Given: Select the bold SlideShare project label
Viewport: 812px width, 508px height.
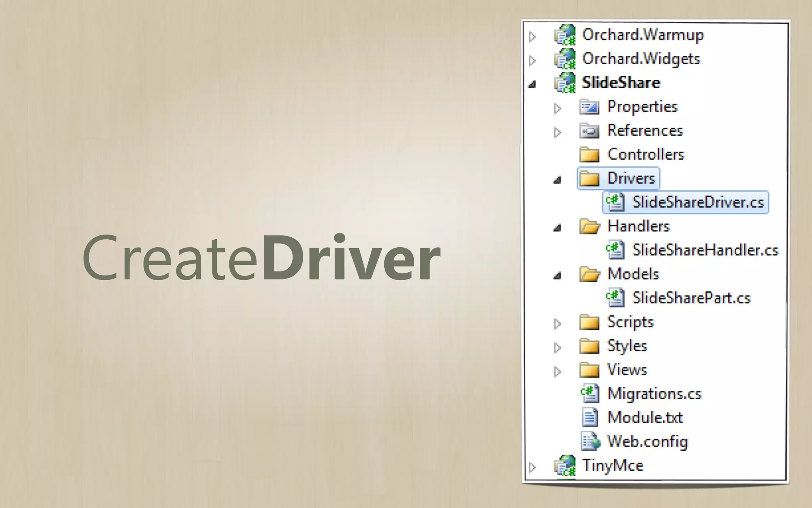Looking at the screenshot, I should pyautogui.click(x=621, y=83).
